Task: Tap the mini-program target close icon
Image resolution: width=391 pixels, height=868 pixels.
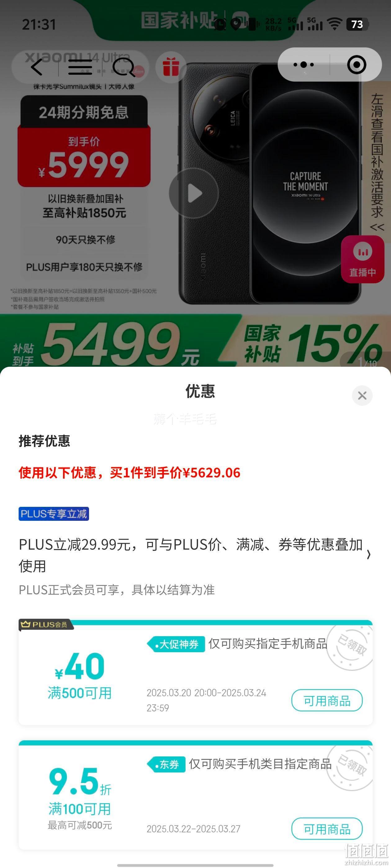Action: tap(357, 65)
